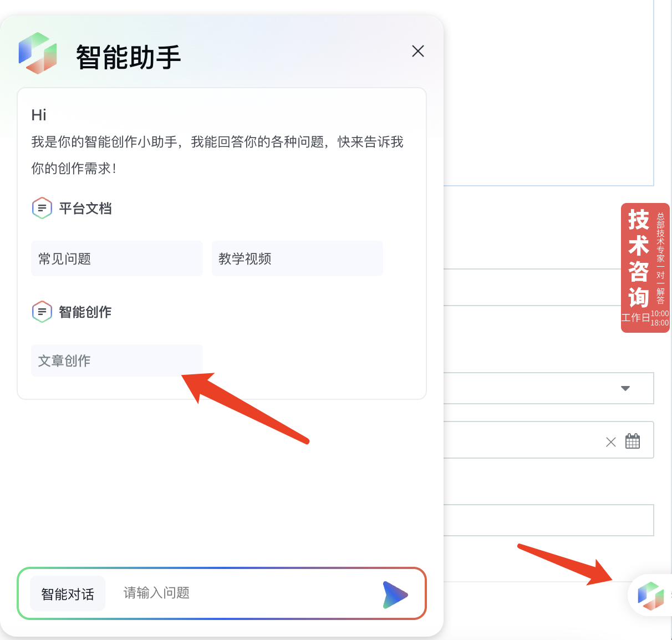The height and width of the screenshot is (640, 672).
Task: Focus the 请输入问题 input box
Action: [244, 593]
